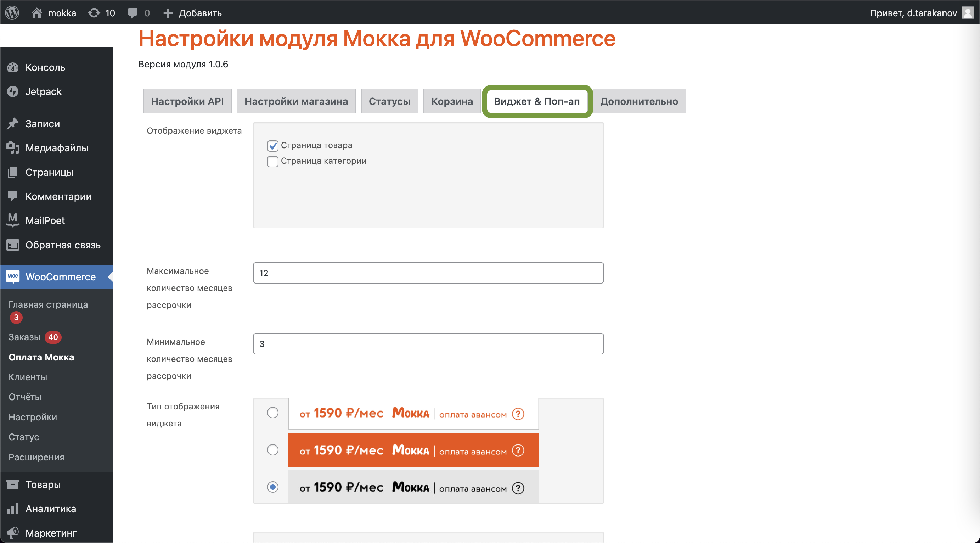Open Статус in WooCommerce submenu

tap(24, 437)
